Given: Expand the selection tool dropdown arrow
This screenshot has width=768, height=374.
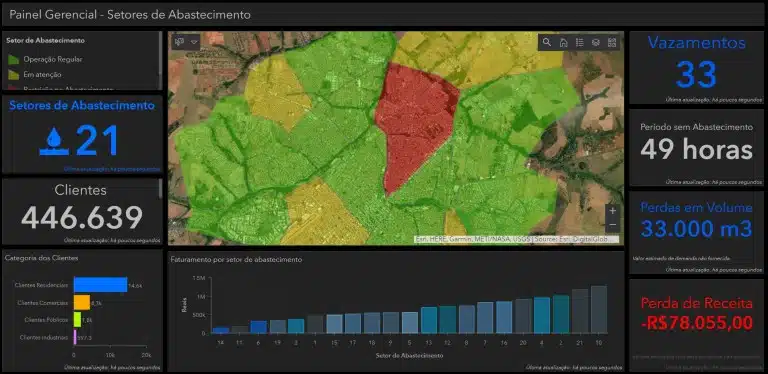Looking at the screenshot, I should [194, 42].
